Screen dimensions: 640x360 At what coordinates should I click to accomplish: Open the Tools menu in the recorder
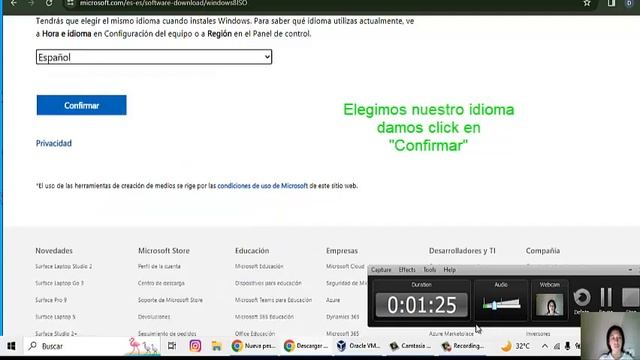coord(429,270)
